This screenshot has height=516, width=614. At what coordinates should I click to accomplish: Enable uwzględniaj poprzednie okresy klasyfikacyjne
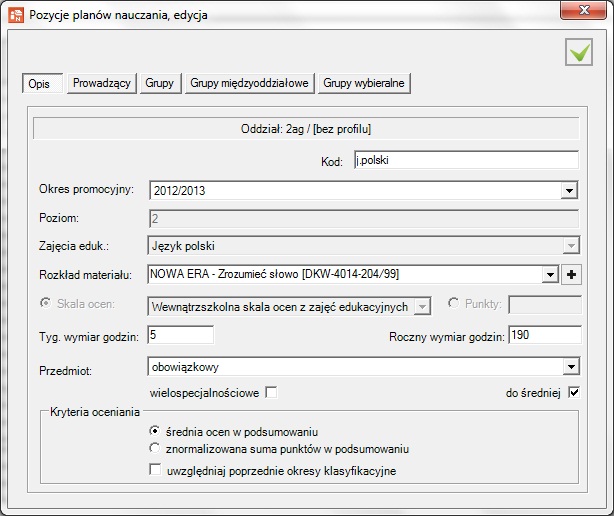[155, 469]
